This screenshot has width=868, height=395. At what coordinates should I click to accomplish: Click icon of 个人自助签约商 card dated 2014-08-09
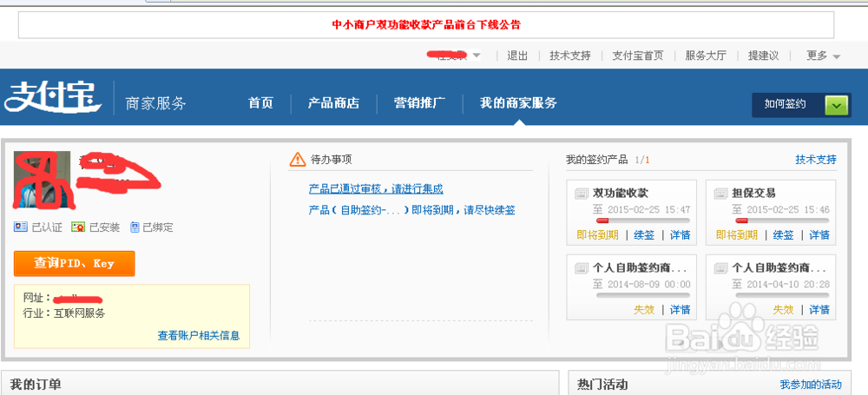[582, 268]
